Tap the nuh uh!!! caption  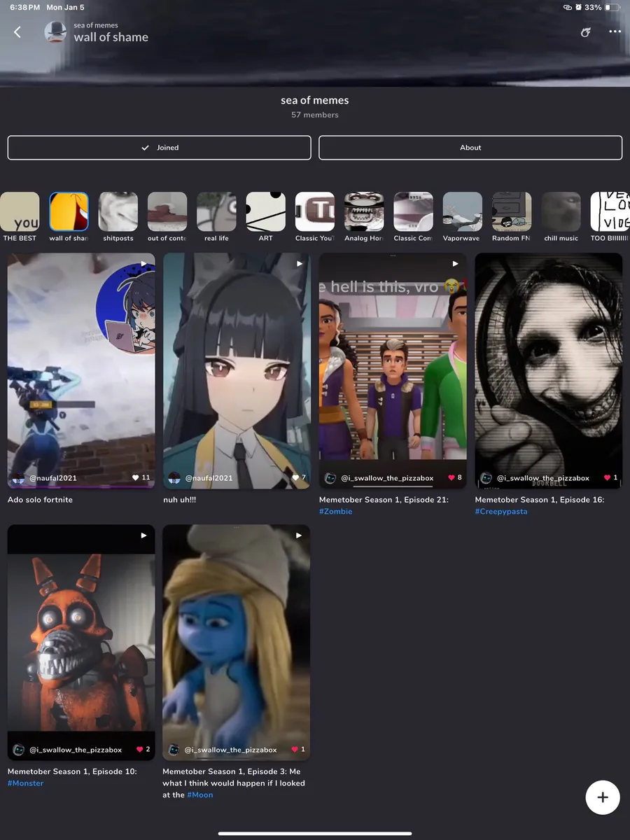[x=180, y=500]
